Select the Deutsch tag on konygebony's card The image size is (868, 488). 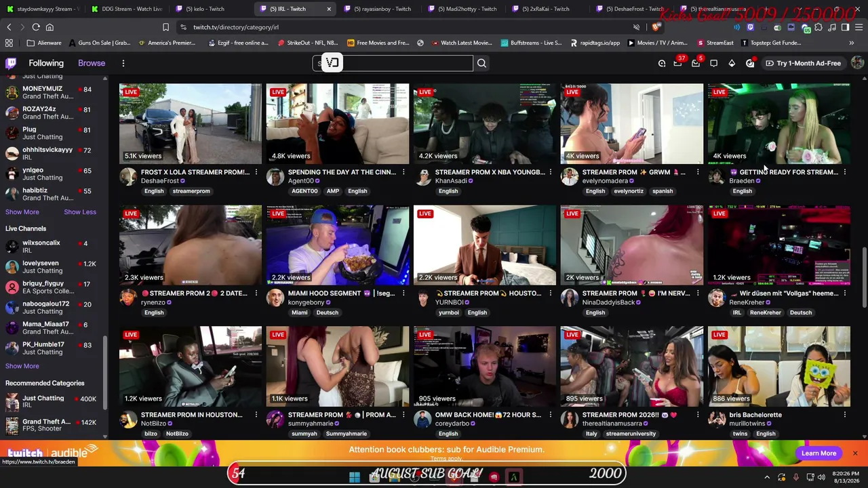327,312
